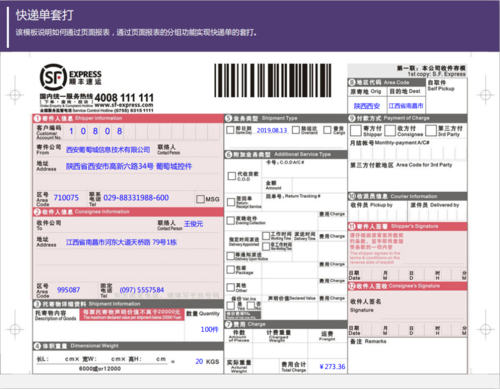Enable the 代收货款 C.O.D checkbox
This screenshot has height=389, width=500.
(x=232, y=176)
